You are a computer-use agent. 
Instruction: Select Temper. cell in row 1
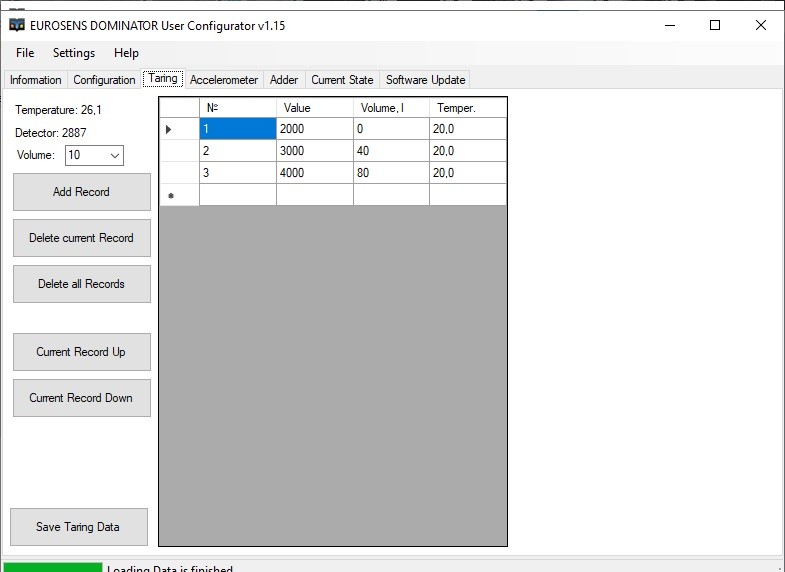(x=468, y=129)
